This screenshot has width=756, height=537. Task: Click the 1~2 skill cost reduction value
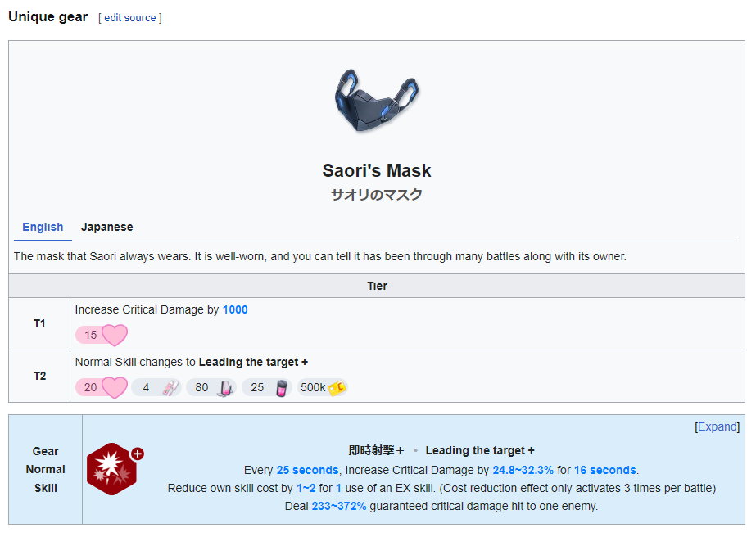click(306, 488)
